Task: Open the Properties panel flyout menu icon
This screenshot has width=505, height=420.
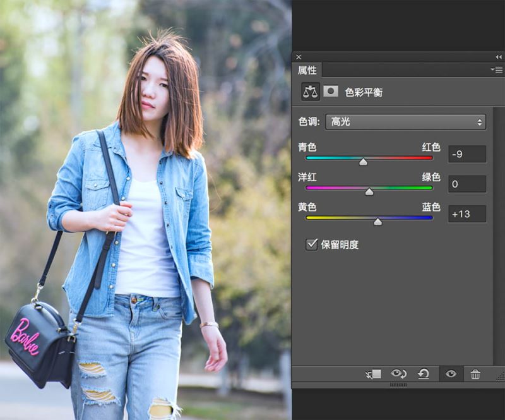Action: coord(497,69)
